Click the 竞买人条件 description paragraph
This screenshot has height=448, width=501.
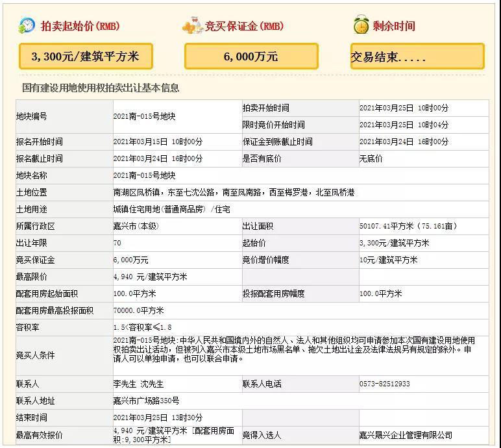tap(293, 349)
